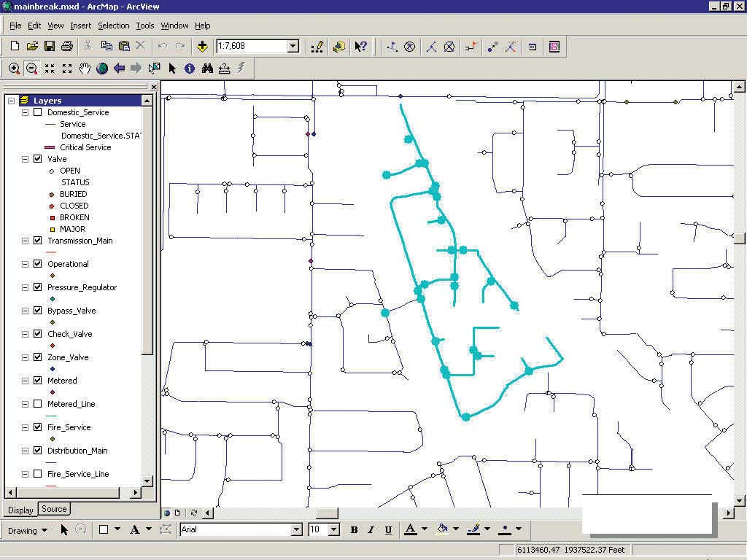Open the Find binoculars tool
747x560 pixels.
[x=207, y=69]
